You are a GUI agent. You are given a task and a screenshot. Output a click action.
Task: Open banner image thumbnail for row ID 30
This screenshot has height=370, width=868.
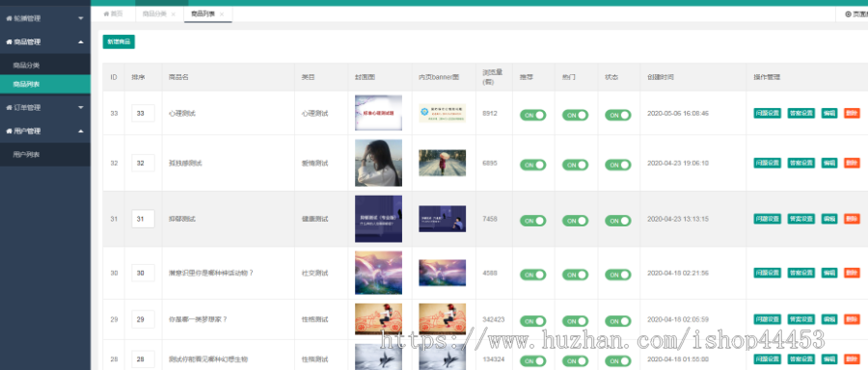443,273
